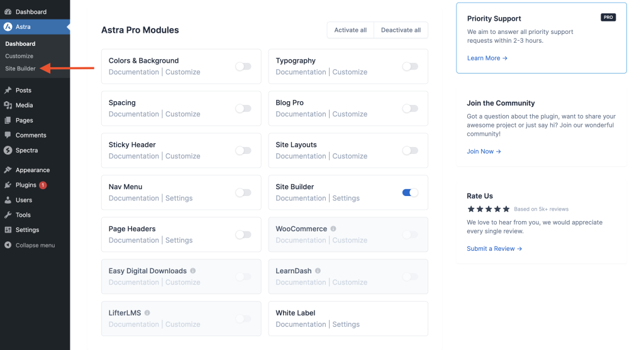The image size is (644, 350).
Task: Open Spacing Documentation link
Action: 133,114
